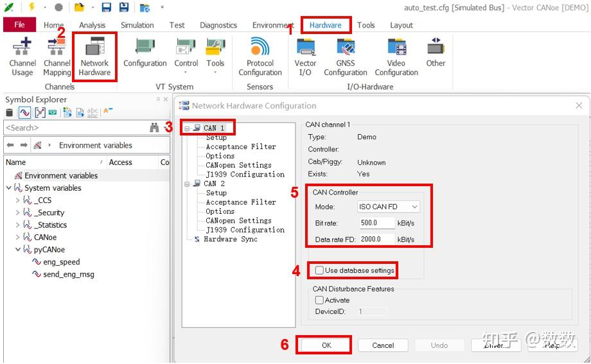The height and width of the screenshot is (364, 591).
Task: Open dropdown arrow beside the open-folder icon
Action: coord(93,7)
